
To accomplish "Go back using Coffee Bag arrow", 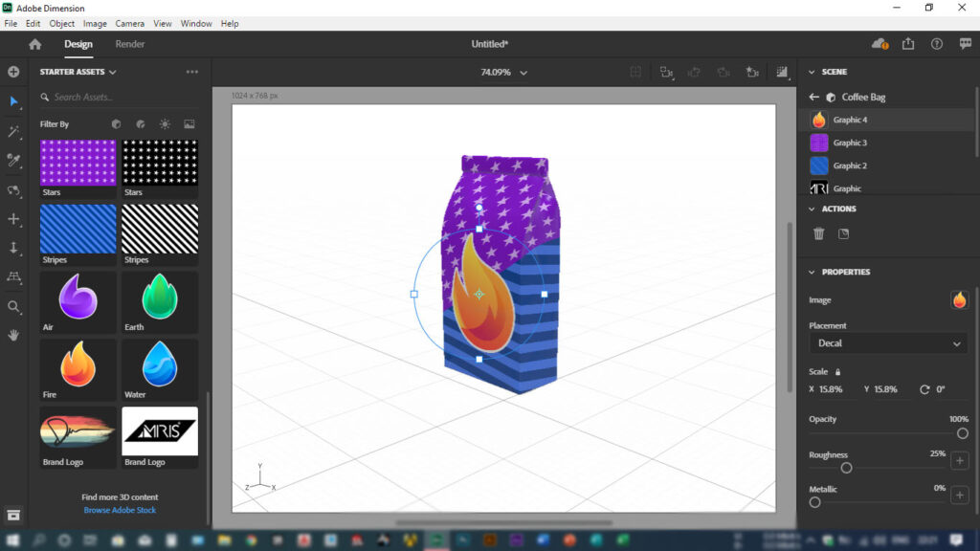I will (813, 97).
